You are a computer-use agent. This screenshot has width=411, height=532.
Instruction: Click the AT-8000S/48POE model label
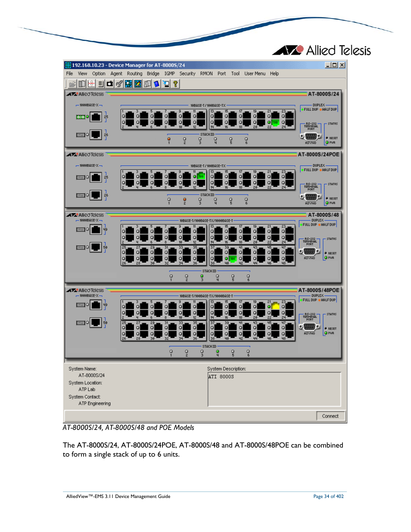(x=319, y=290)
